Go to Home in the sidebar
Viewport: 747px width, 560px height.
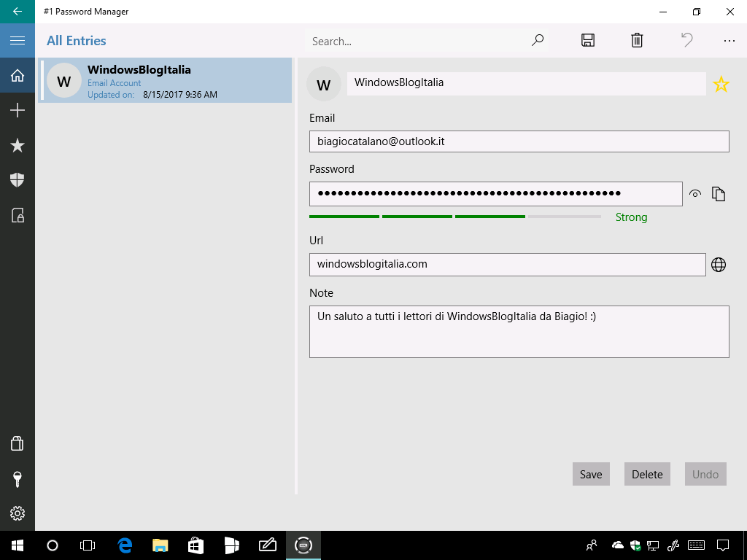(18, 75)
